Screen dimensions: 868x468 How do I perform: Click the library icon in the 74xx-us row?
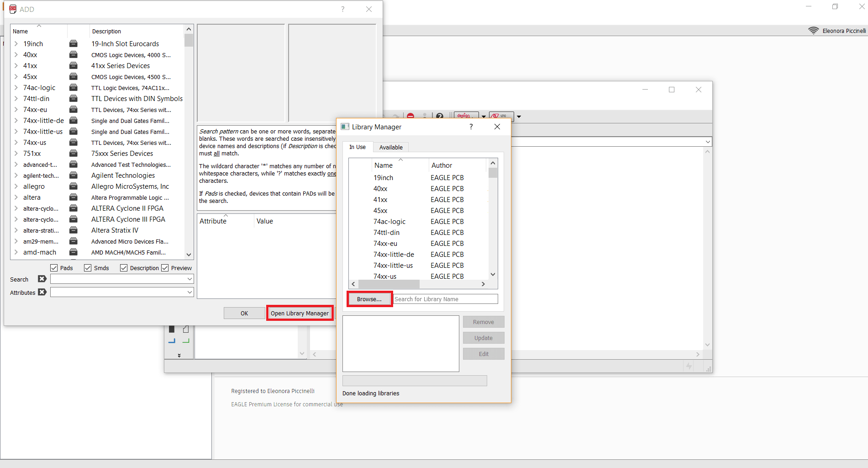click(73, 143)
